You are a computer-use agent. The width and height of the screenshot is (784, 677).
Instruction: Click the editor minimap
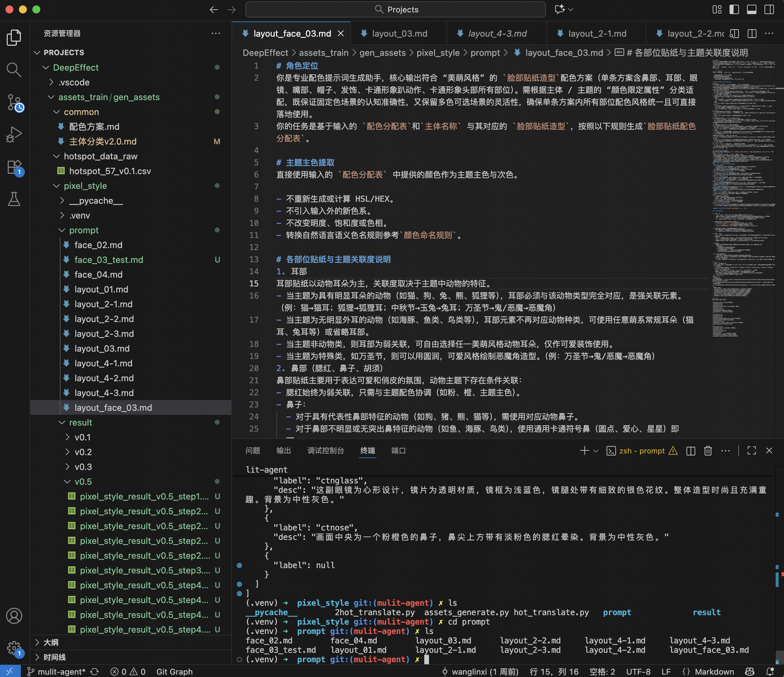[x=744, y=199]
